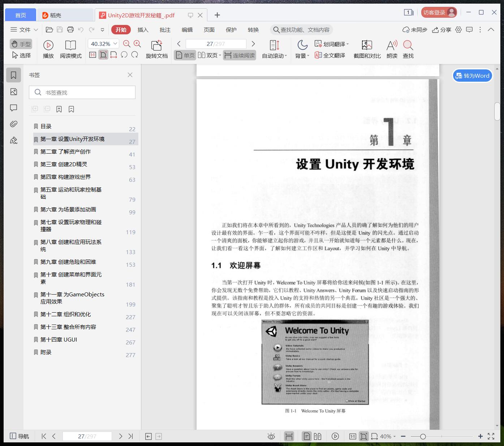Viewport: 504px width, 446px height.
Task: Switch to single page (单页) view
Action: tap(185, 55)
